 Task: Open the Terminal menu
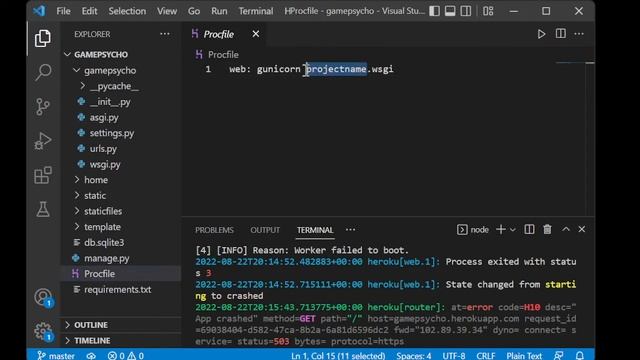point(256,11)
